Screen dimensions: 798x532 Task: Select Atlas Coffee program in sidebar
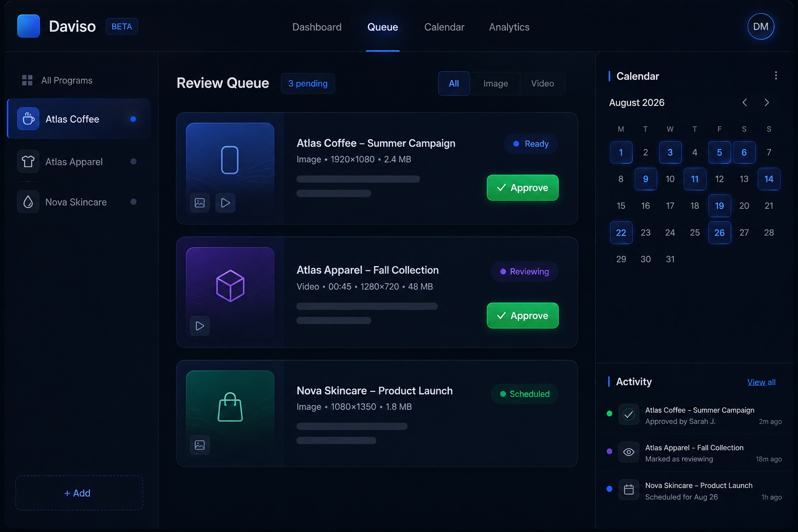pyautogui.click(x=79, y=119)
